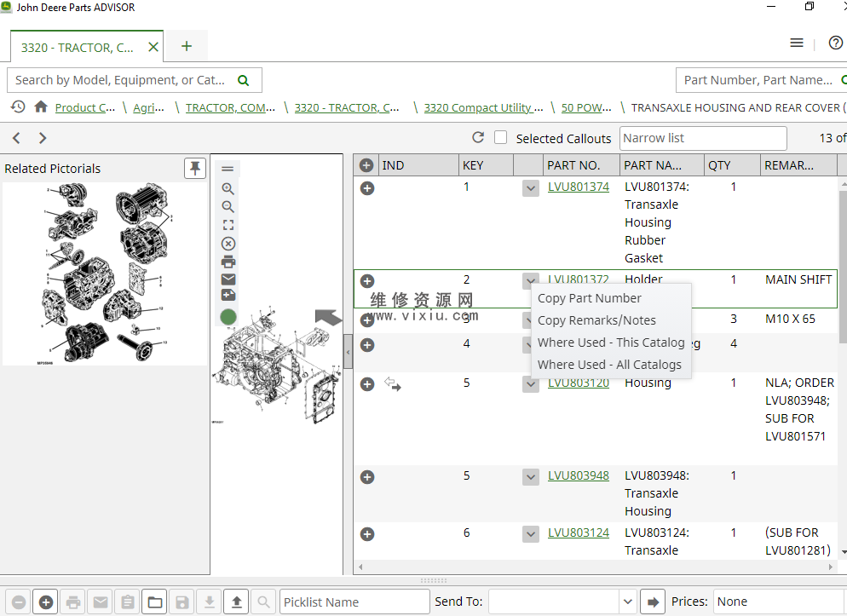Click the green status circle indicator
This screenshot has height=616, width=847.
point(228,317)
